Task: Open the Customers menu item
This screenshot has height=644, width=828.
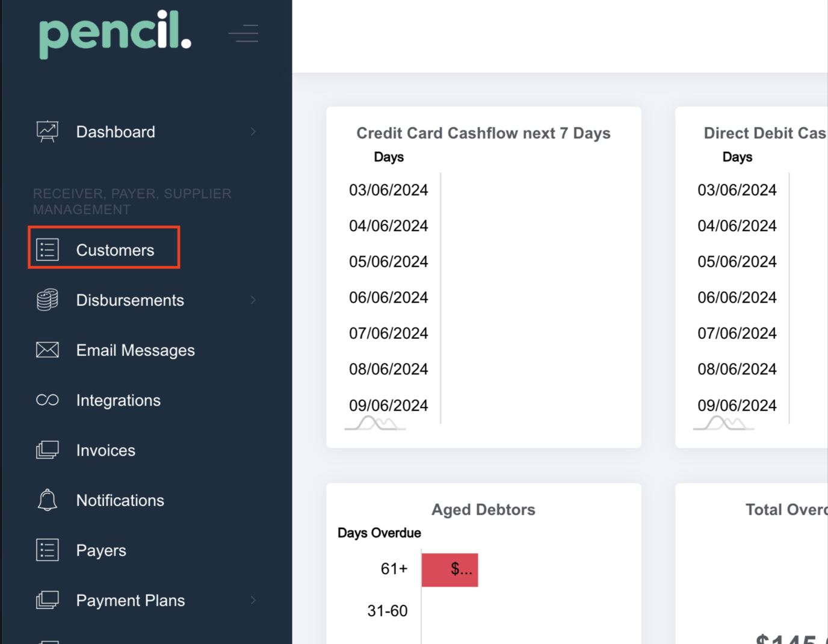Action: tap(115, 250)
